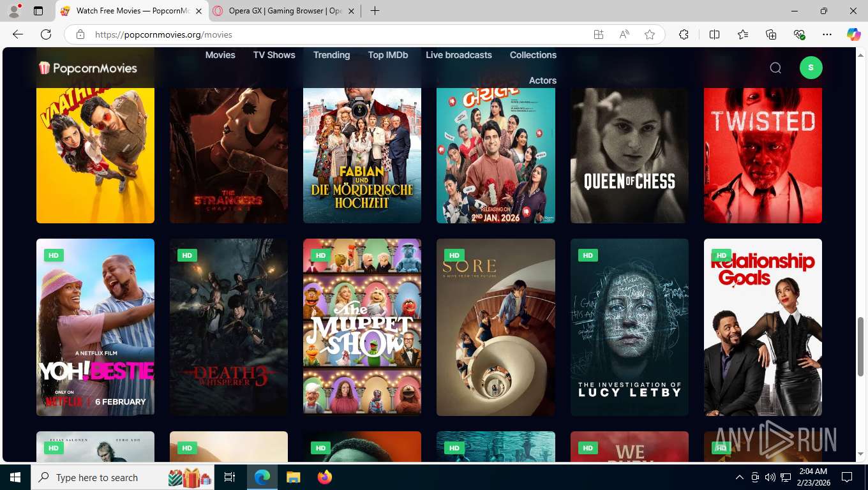The width and height of the screenshot is (868, 490).
Task: Open File Explorer from the taskbar
Action: click(293, 477)
